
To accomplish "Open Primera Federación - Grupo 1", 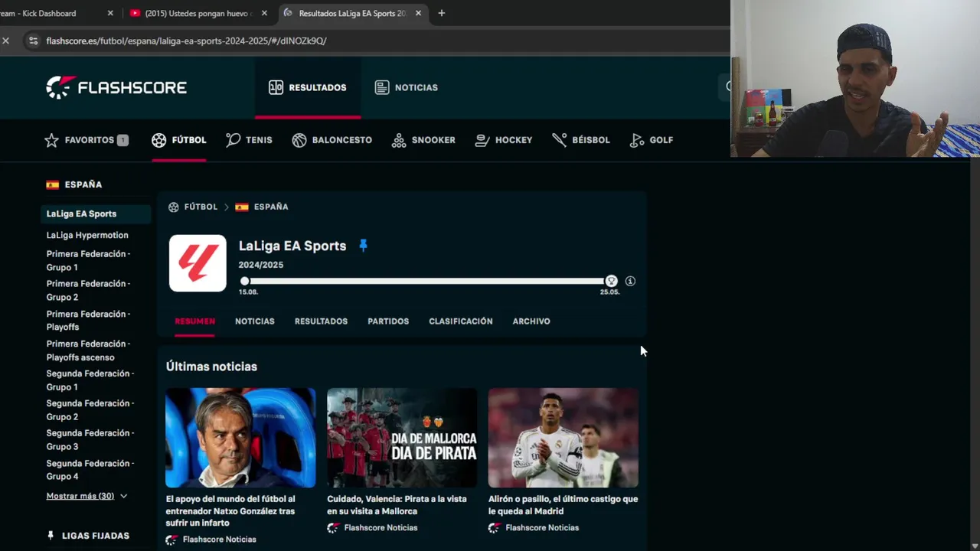I will click(x=88, y=260).
